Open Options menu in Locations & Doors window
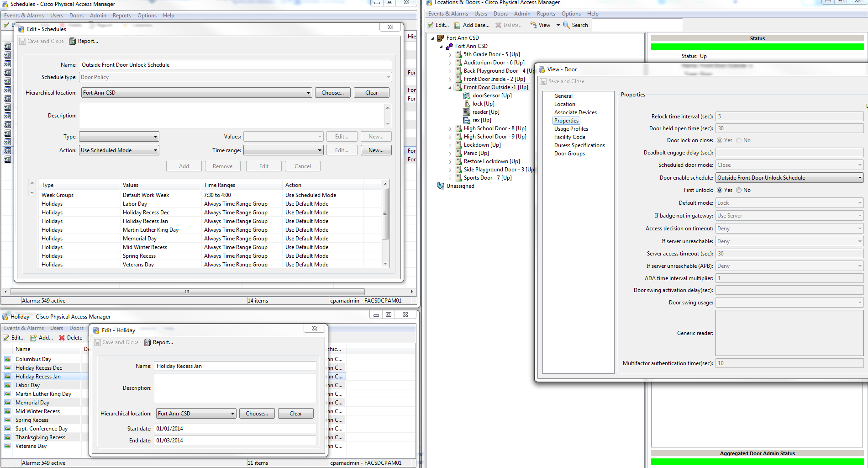Viewport: 868px width, 468px height. (x=571, y=14)
